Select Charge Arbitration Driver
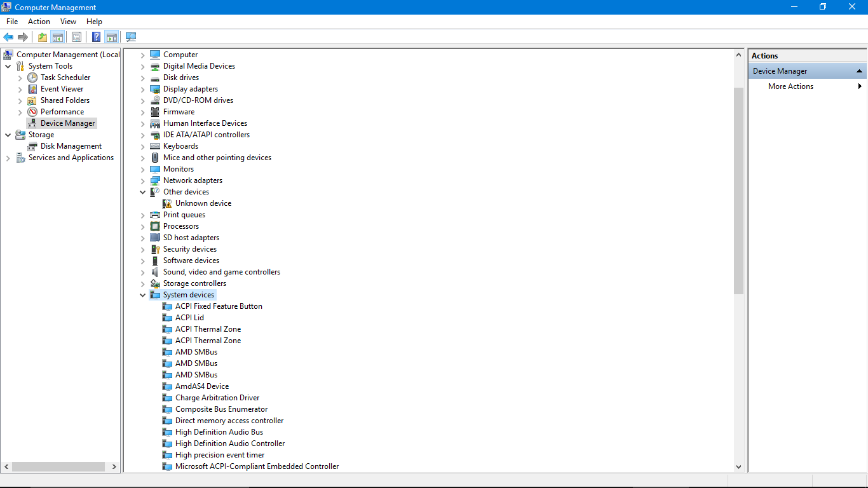Screen dimensions: 868x488 (217, 398)
